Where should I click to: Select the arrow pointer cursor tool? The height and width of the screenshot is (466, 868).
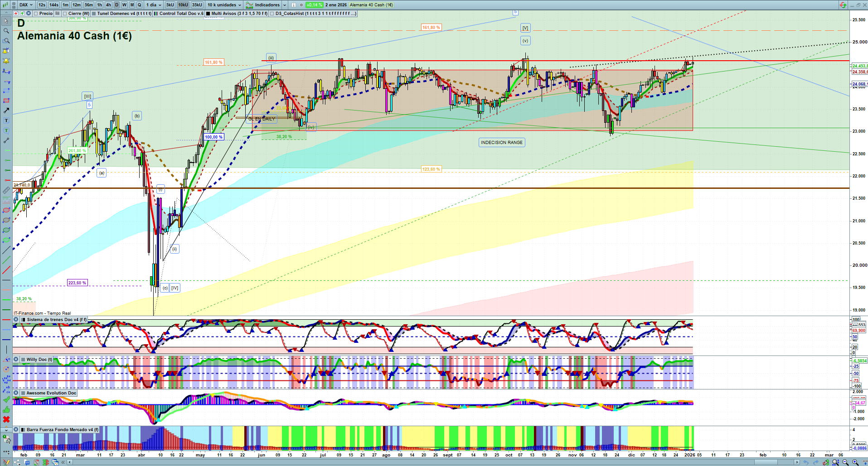click(x=6, y=21)
